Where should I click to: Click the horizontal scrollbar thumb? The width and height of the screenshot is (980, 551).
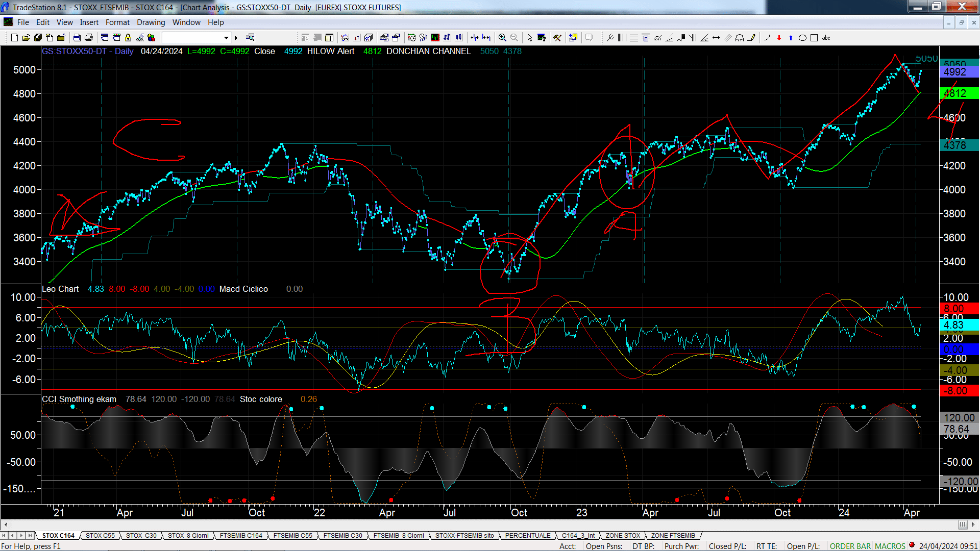[962, 524]
